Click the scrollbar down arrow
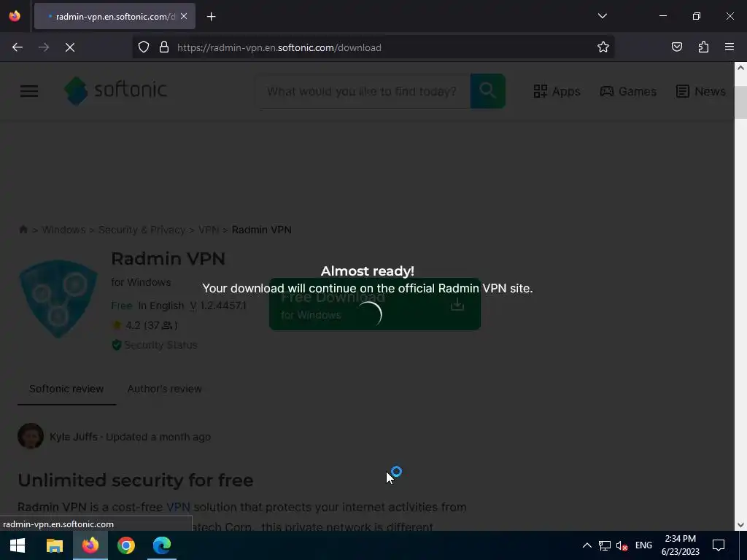Screen dimensions: 747x560 [740, 525]
